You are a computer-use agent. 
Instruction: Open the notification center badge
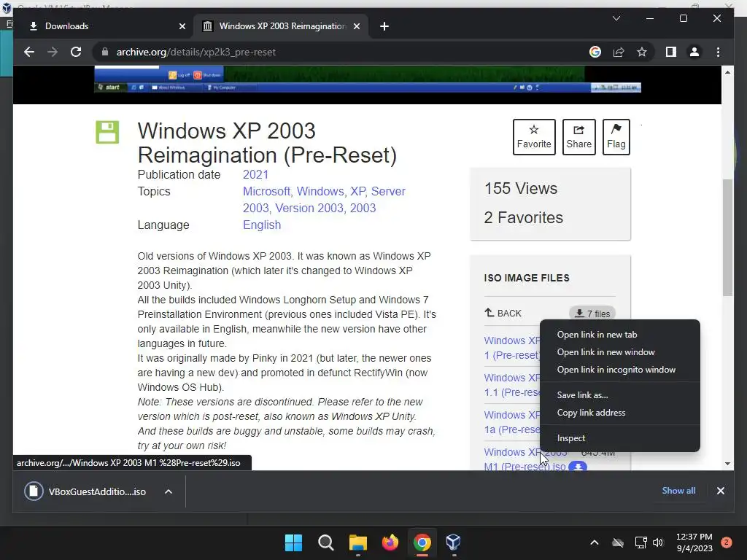[727, 542]
